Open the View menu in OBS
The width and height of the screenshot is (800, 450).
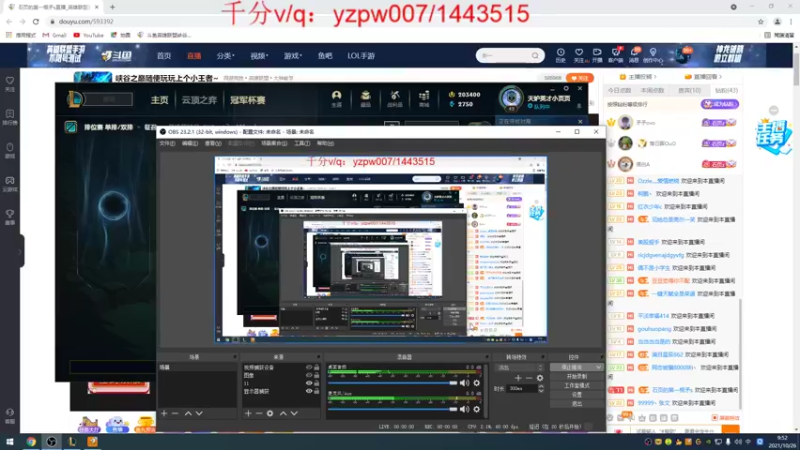coord(213,143)
